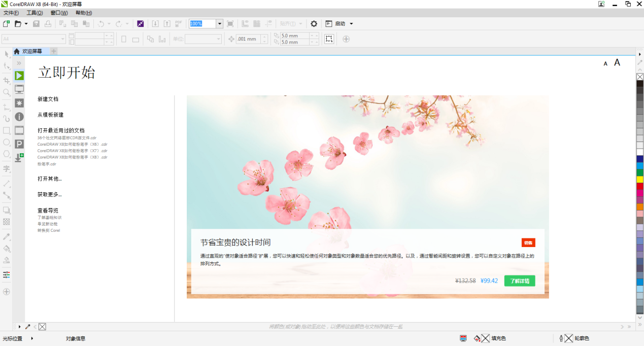Select the green Get Started sidebar icon

coord(19,76)
